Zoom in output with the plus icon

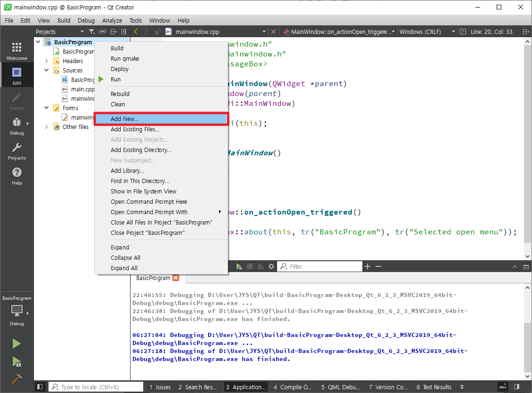(x=368, y=267)
